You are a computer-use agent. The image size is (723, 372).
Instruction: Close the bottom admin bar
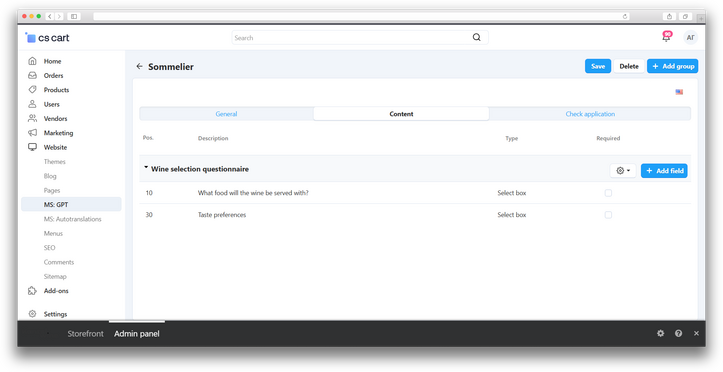coord(696,333)
